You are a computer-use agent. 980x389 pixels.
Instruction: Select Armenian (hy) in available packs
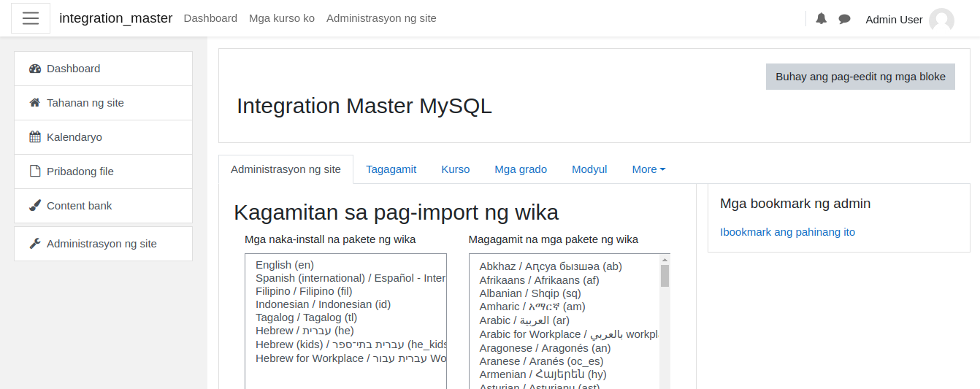point(564,374)
